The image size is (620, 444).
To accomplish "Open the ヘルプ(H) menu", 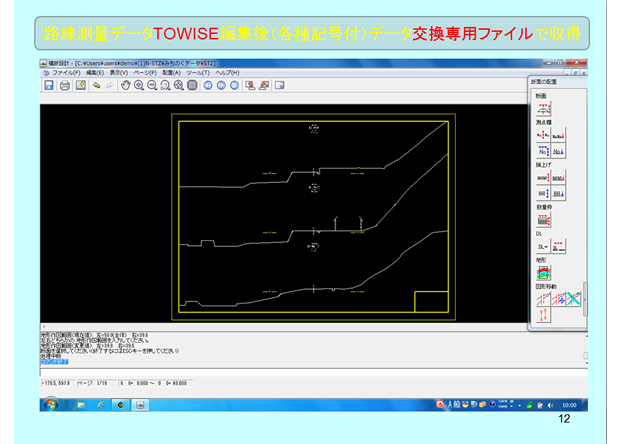I will coord(227,73).
